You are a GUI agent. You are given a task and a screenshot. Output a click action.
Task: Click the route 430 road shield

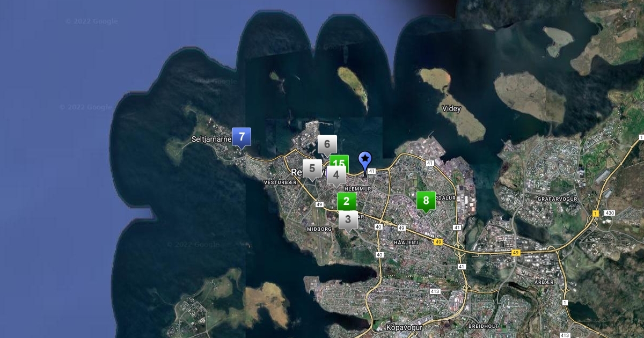tap(610, 213)
